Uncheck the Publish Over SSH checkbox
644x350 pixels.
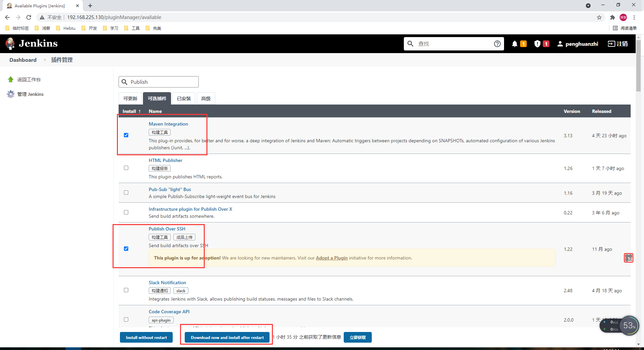[126, 249]
